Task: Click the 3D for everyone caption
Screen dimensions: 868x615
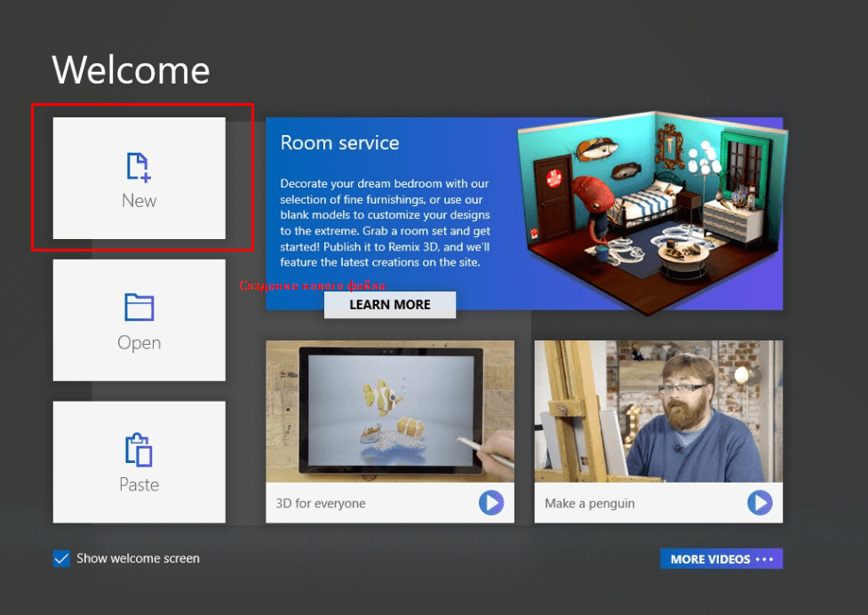Action: pos(321,503)
